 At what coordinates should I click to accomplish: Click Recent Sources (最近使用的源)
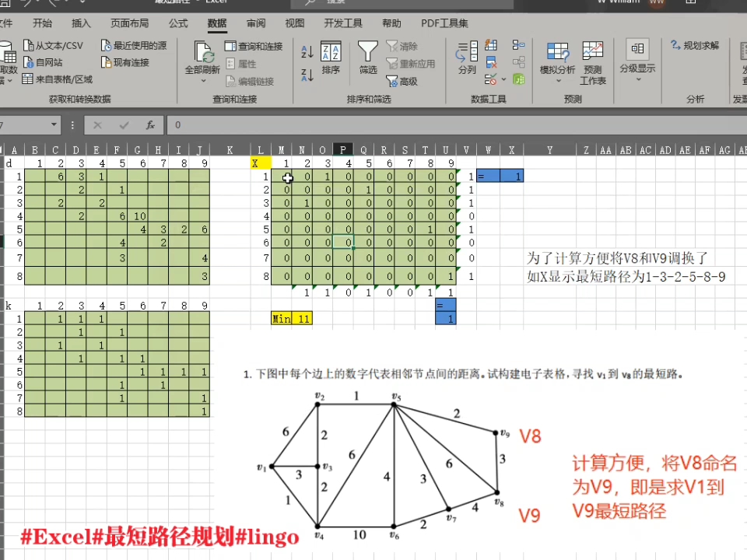coord(136,45)
